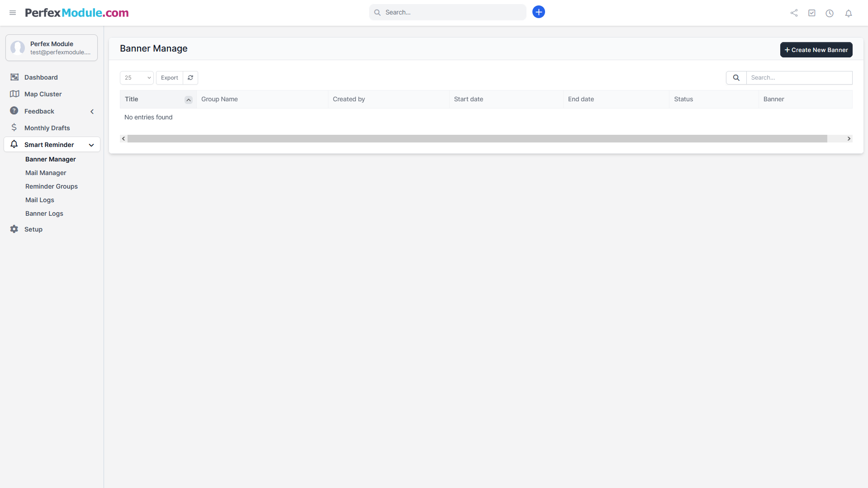
Task: Toggle the Title column sort arrow
Action: click(x=188, y=100)
